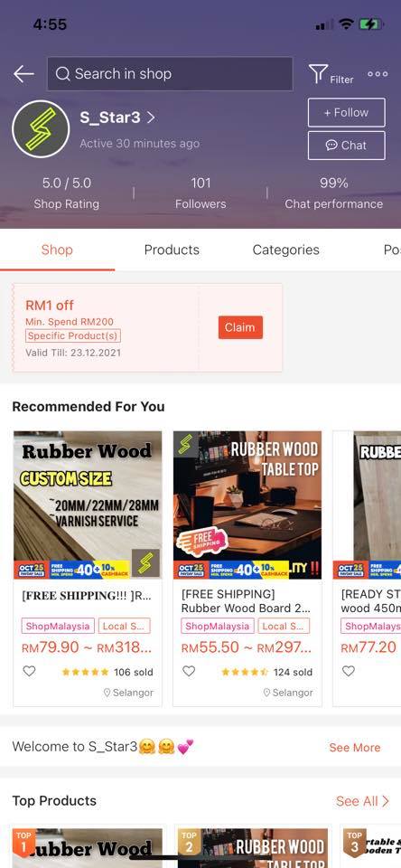This screenshot has width=401, height=868.
Task: Open the three-dot more options menu
Action: click(378, 74)
